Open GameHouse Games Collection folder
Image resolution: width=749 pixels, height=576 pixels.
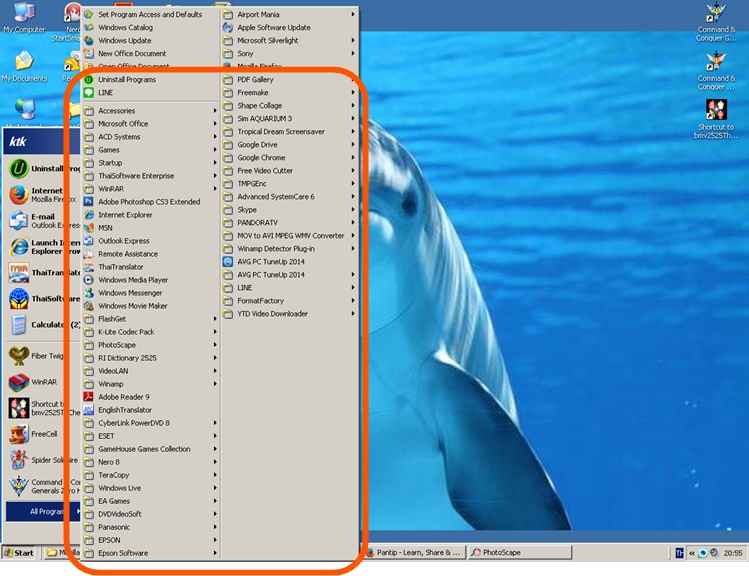coord(150,449)
